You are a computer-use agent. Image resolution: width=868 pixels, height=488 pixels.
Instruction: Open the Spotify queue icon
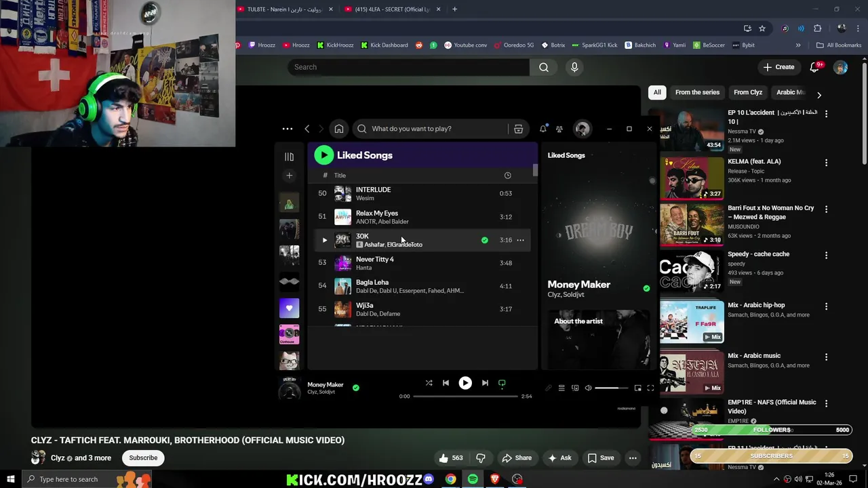[x=561, y=388]
